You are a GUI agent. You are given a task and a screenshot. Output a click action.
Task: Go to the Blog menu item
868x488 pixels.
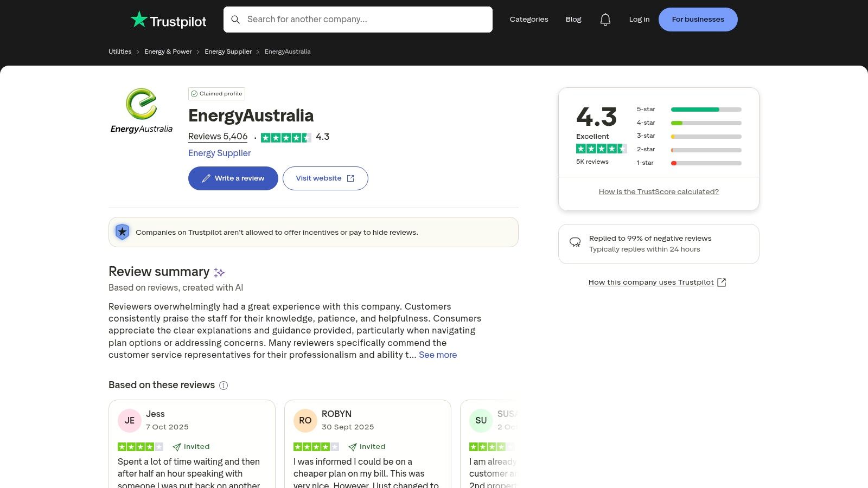(573, 20)
